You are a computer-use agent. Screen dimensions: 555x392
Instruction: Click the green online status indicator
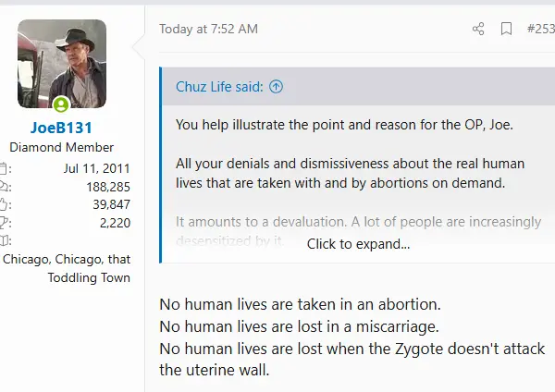click(62, 104)
